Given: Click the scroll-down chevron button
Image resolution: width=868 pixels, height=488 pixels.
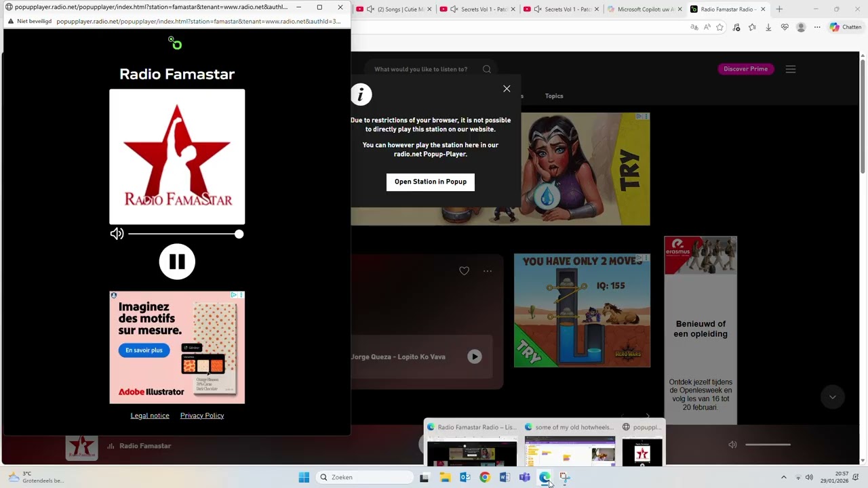Looking at the screenshot, I should [833, 397].
